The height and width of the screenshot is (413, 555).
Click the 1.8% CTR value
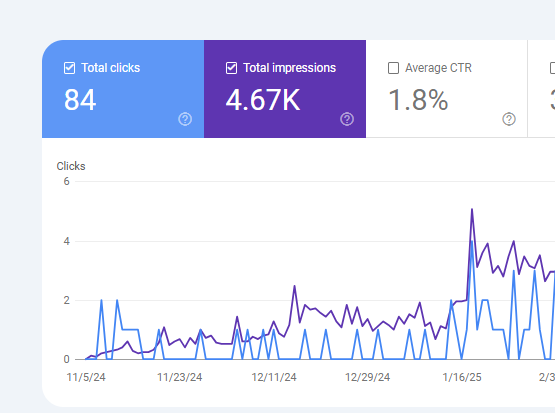pyautogui.click(x=418, y=100)
